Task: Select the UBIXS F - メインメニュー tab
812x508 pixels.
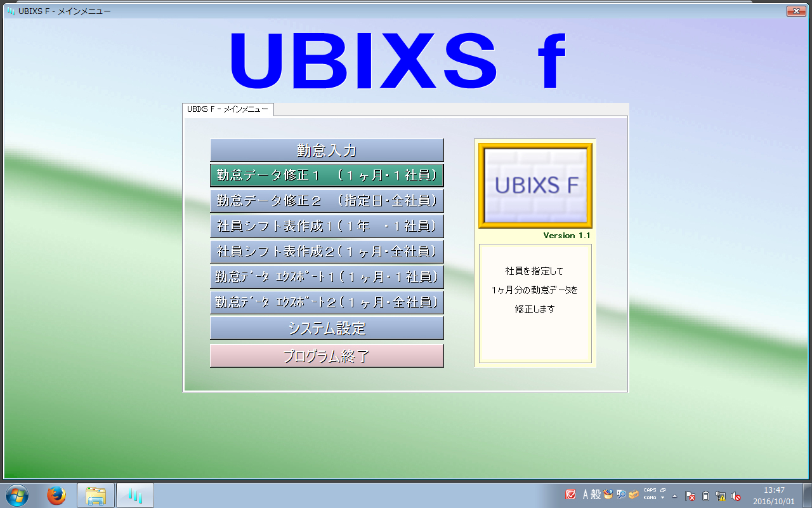Action: [228, 109]
